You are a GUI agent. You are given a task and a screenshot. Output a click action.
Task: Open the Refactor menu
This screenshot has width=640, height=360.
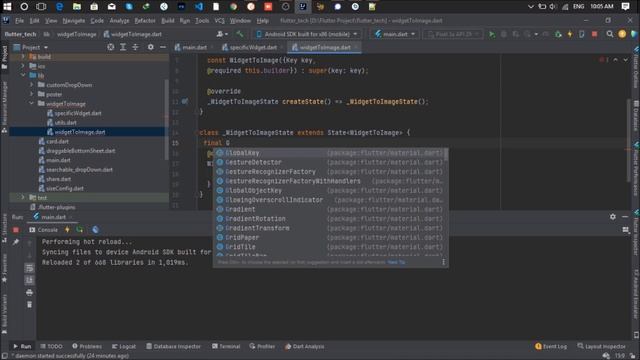click(x=144, y=21)
